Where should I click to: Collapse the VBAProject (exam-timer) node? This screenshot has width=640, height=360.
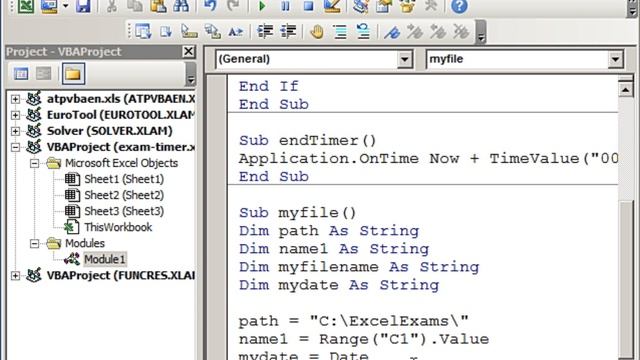pyautogui.click(x=15, y=147)
